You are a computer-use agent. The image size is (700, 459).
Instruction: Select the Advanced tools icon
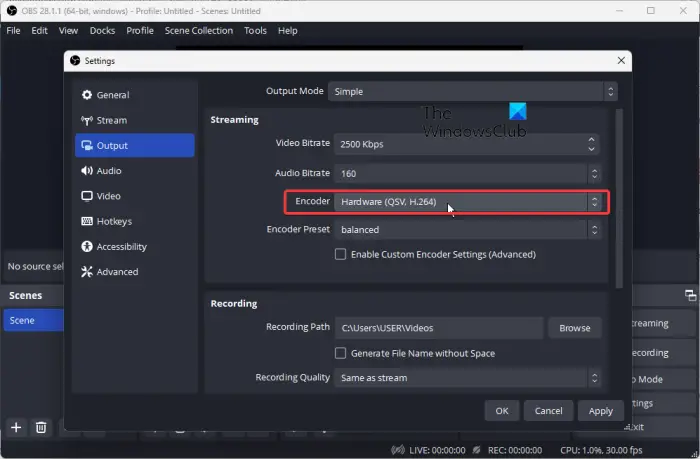click(87, 271)
